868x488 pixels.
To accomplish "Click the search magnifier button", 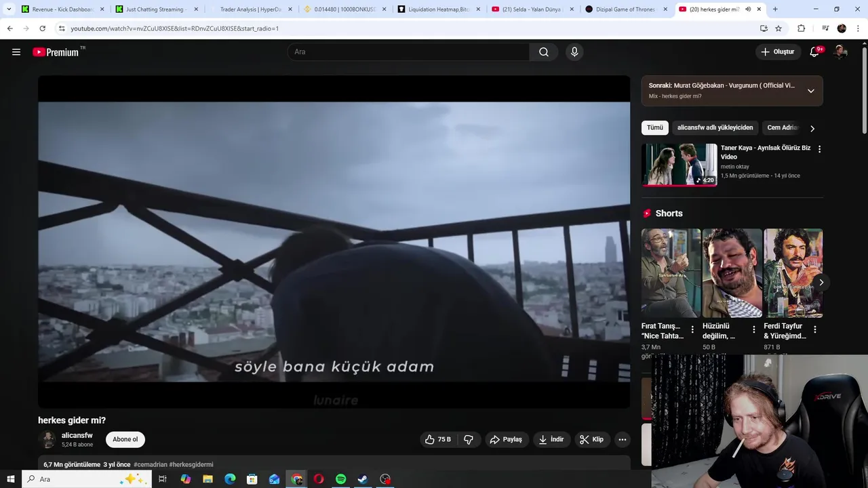I will [x=544, y=52].
